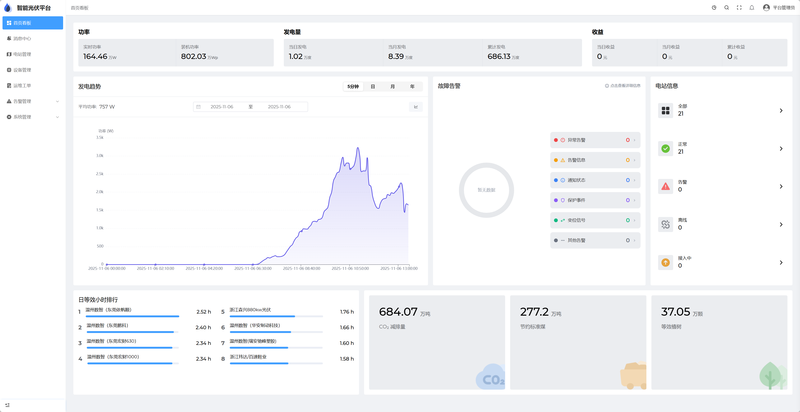Image resolution: width=800 pixels, height=412 pixels.
Task: Click the red 告警 triangle station icon
Action: [666, 186]
